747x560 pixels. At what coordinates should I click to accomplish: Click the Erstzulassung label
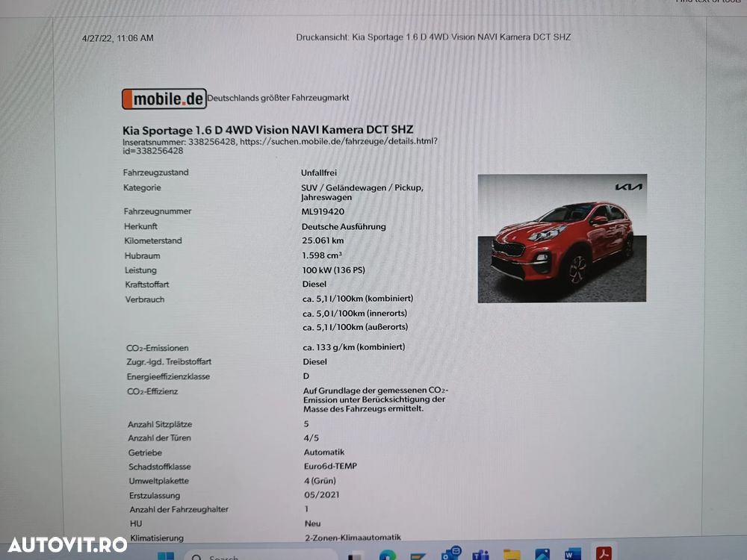[x=155, y=496]
